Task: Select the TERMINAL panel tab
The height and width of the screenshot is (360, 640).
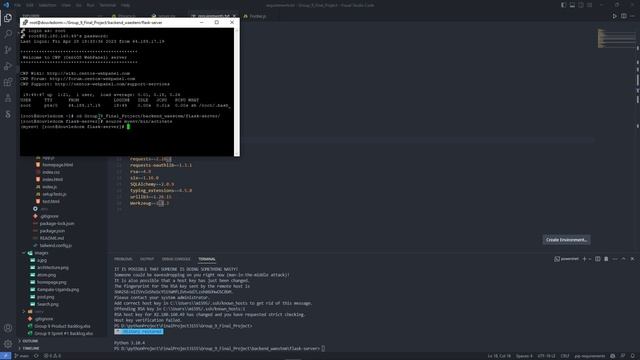Action: 207,259
